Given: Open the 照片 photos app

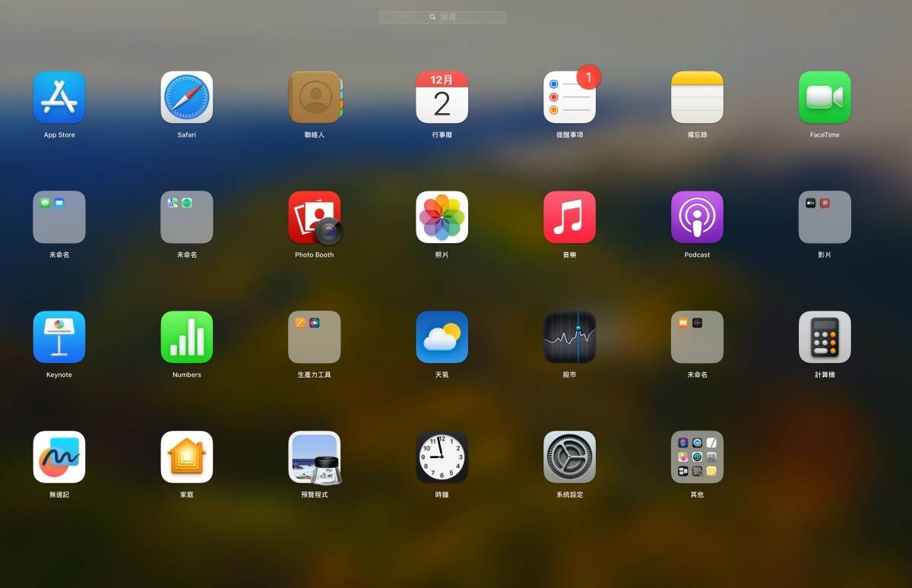Looking at the screenshot, I should point(442,217).
